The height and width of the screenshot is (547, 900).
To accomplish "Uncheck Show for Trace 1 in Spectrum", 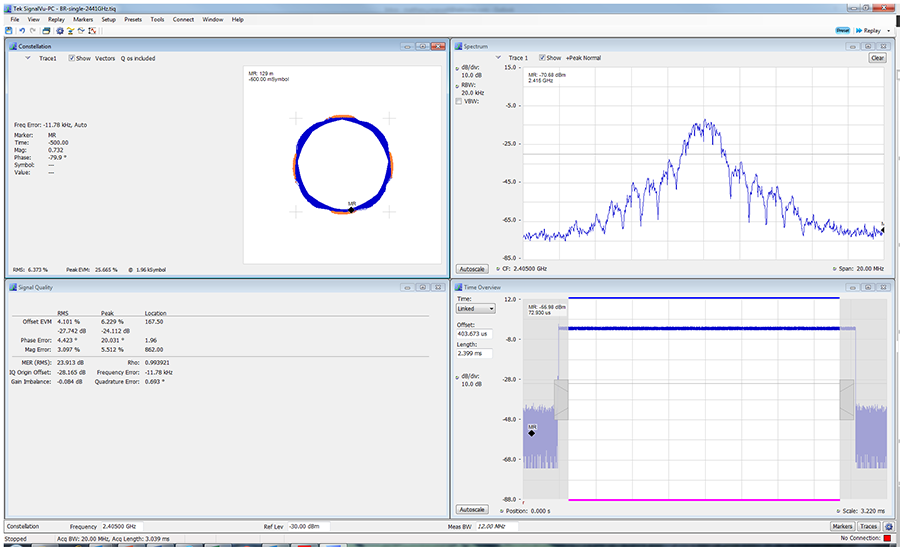I will coord(542,58).
